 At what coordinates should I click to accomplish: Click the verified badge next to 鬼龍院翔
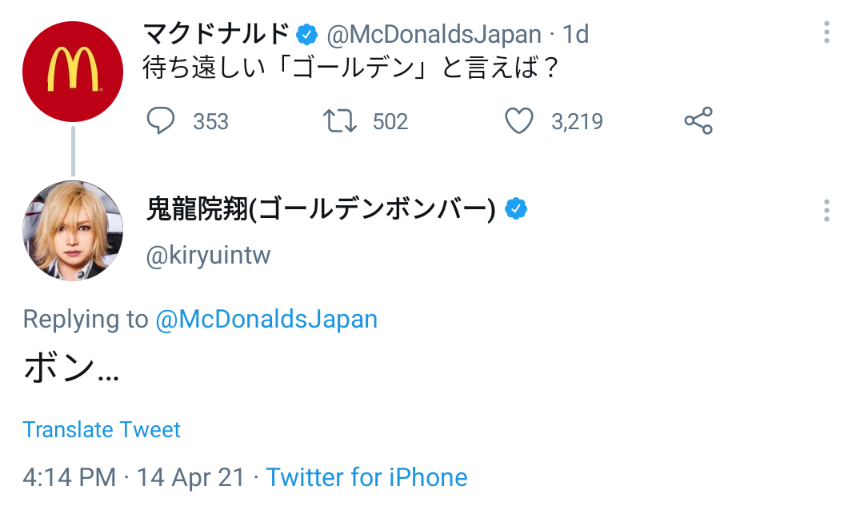[516, 210]
